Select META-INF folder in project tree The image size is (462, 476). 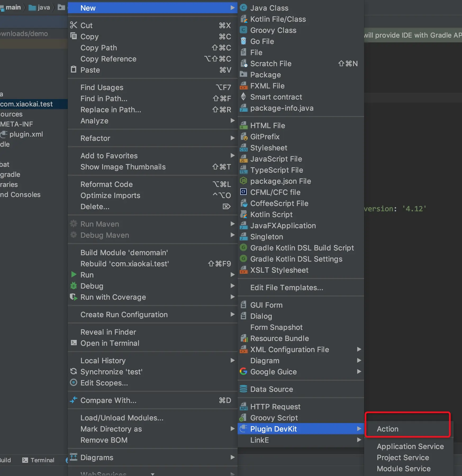pyautogui.click(x=16, y=124)
